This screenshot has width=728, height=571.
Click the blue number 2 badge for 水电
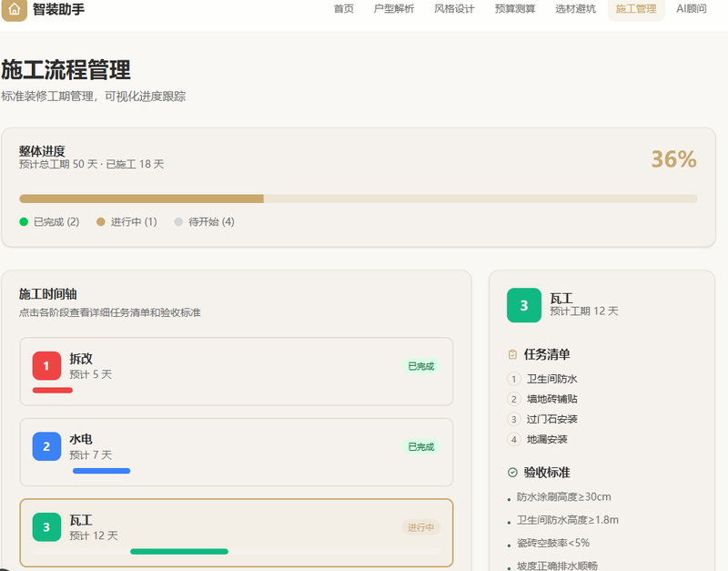point(46,446)
